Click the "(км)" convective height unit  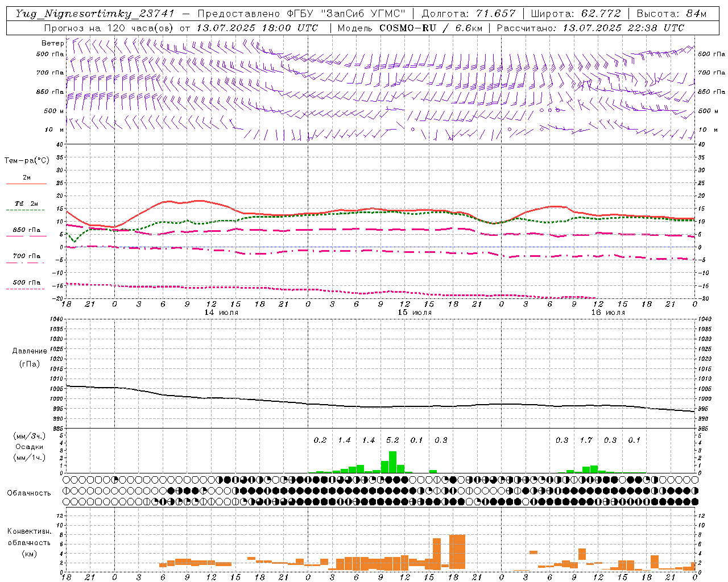coord(30,554)
